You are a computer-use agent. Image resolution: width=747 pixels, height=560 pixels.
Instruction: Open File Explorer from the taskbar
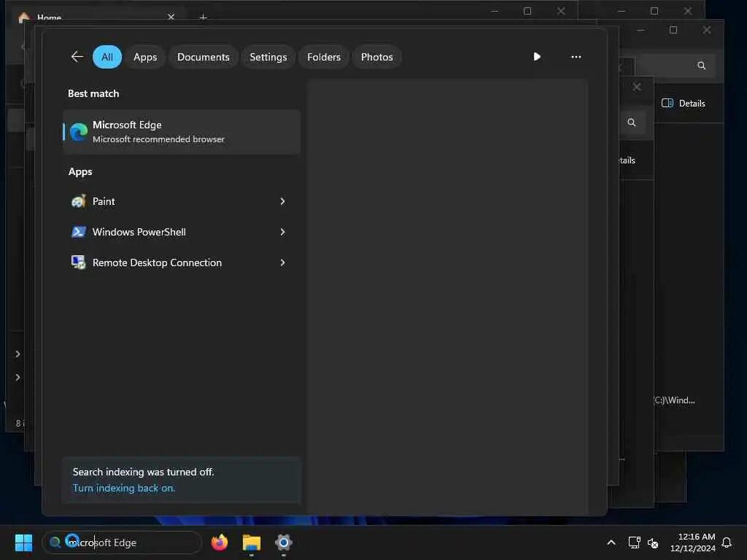coord(252,542)
